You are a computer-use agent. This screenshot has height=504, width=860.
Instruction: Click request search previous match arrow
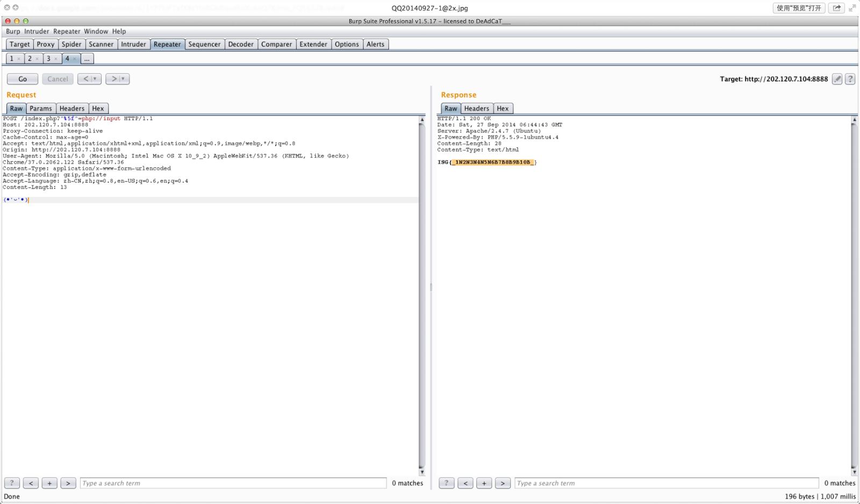pyautogui.click(x=31, y=483)
